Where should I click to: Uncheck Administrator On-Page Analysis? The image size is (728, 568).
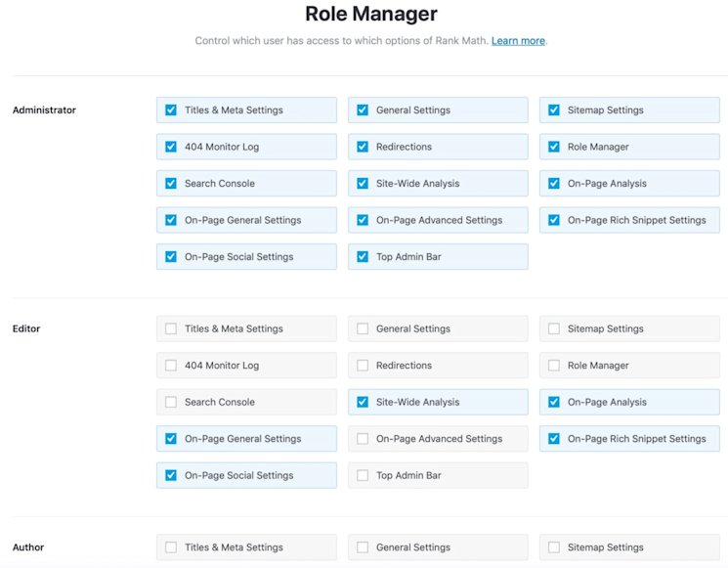pyautogui.click(x=554, y=184)
